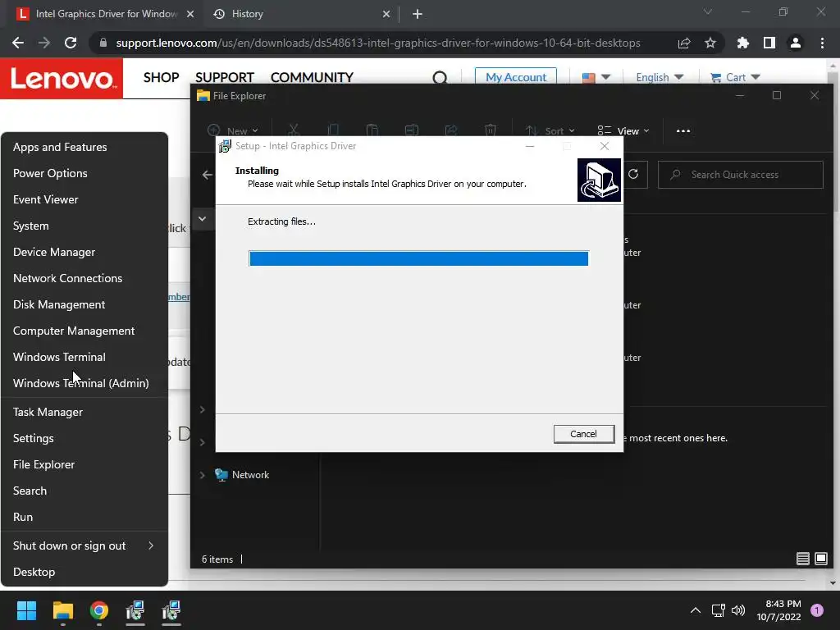840x630 pixels.
Task: Open the Cart dropdown
Action: pyautogui.click(x=735, y=77)
